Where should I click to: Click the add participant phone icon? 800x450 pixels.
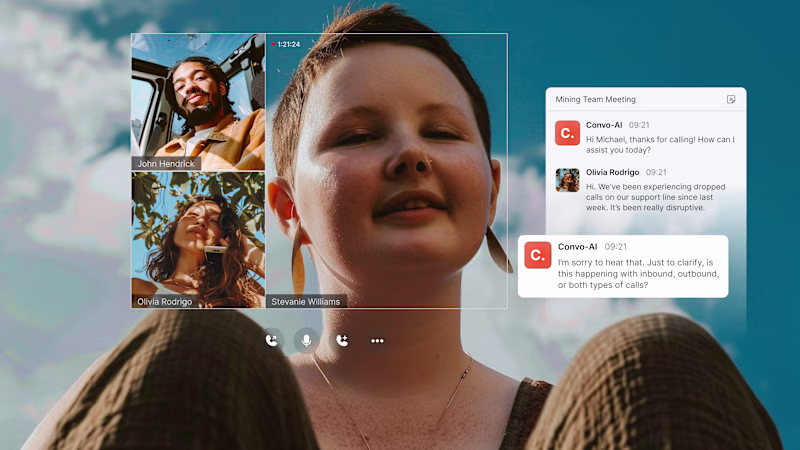point(342,340)
